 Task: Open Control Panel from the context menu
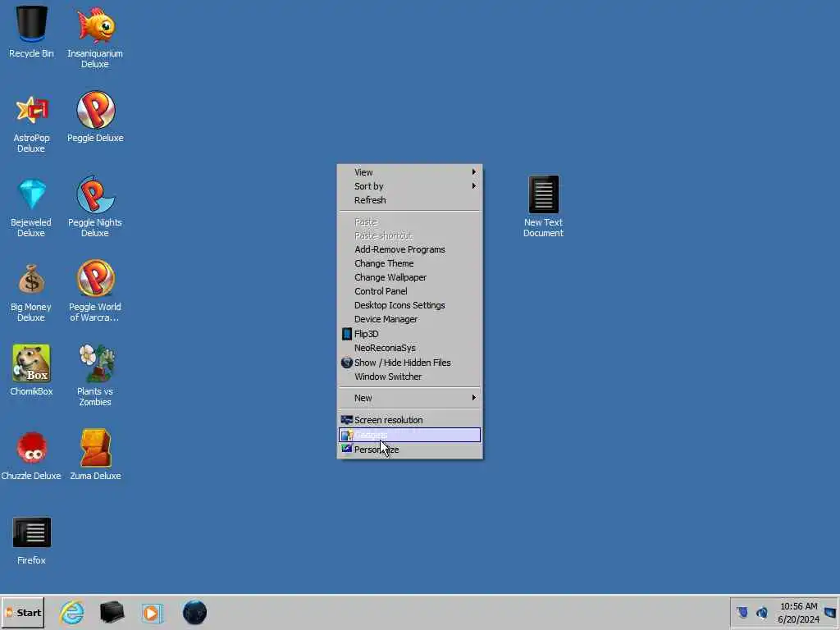click(410, 291)
